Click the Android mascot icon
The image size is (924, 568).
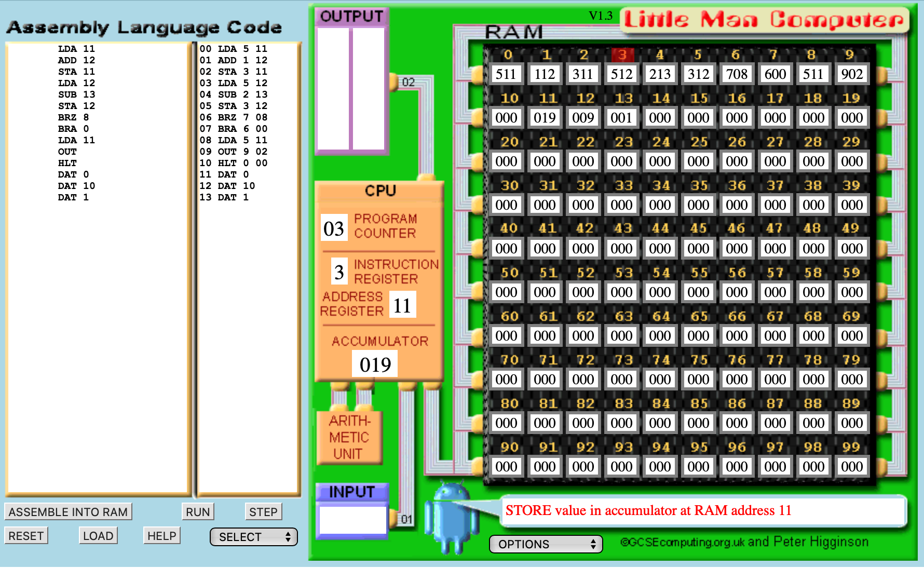click(452, 517)
